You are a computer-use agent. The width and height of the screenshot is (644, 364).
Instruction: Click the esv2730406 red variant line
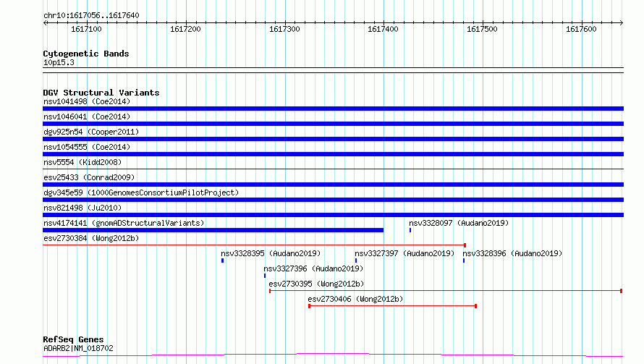392,306
